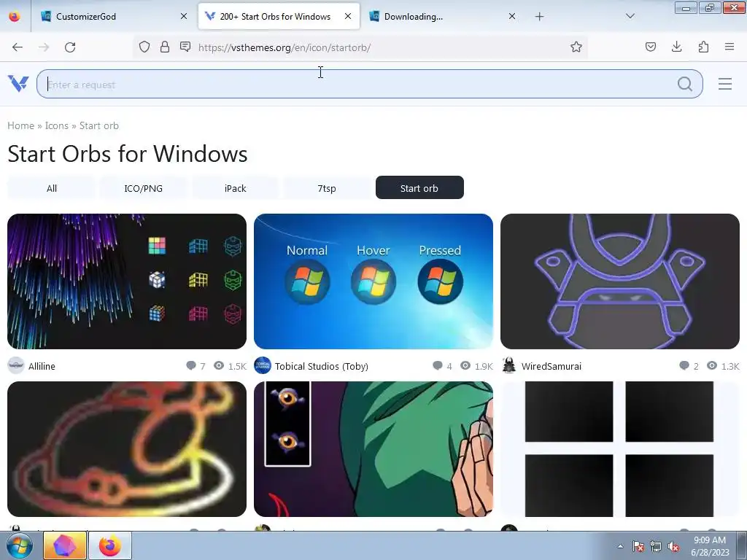Click Alliline avatar icon
The image size is (747, 560).
(16, 366)
